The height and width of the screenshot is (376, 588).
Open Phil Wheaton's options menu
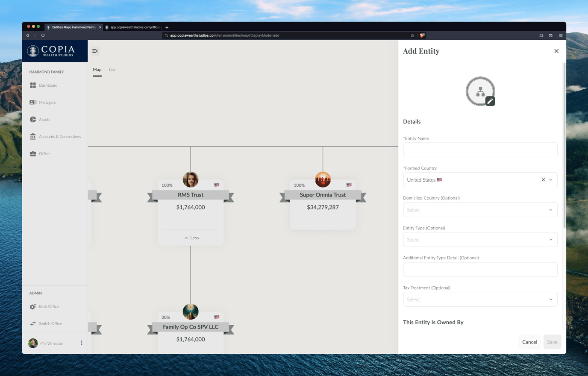[82, 343]
